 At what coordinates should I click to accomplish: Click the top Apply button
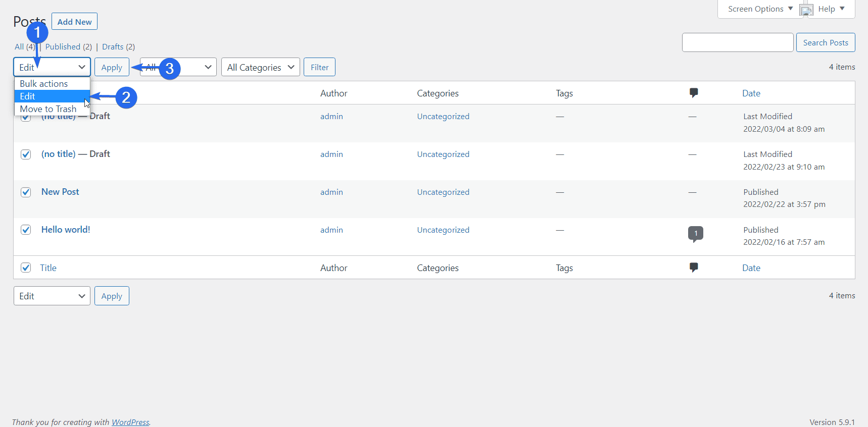click(112, 68)
